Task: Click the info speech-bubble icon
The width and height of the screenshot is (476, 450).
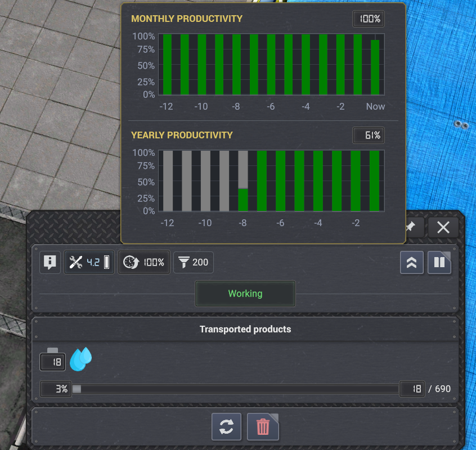Action: (50, 262)
